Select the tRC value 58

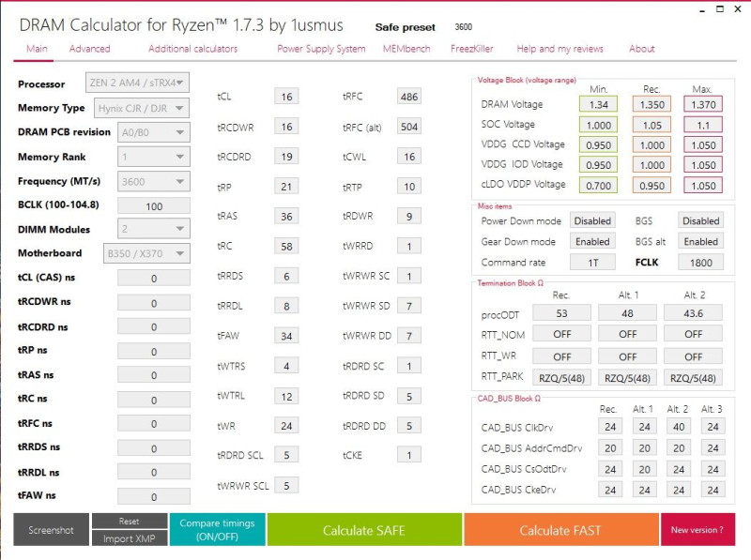[x=286, y=247]
